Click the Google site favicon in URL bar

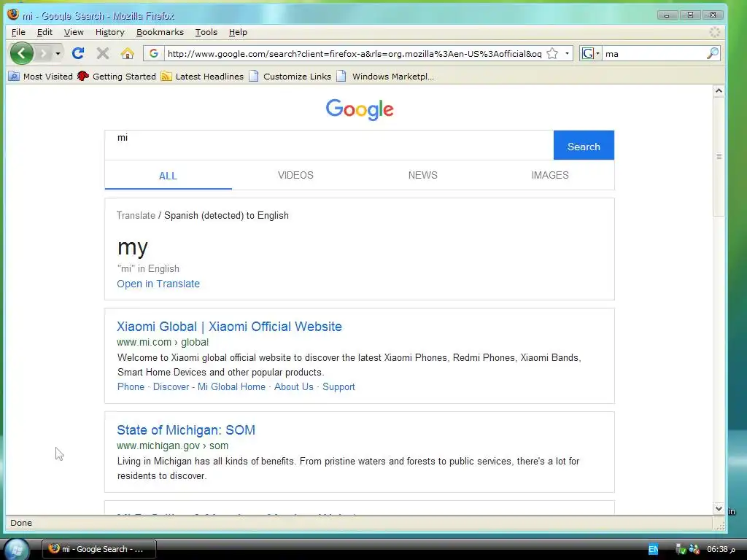[153, 53]
